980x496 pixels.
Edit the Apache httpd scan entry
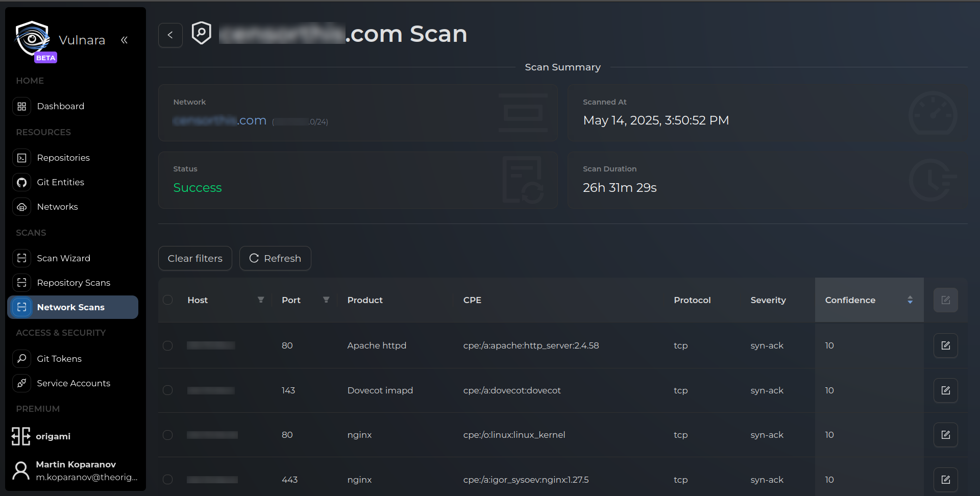point(946,345)
